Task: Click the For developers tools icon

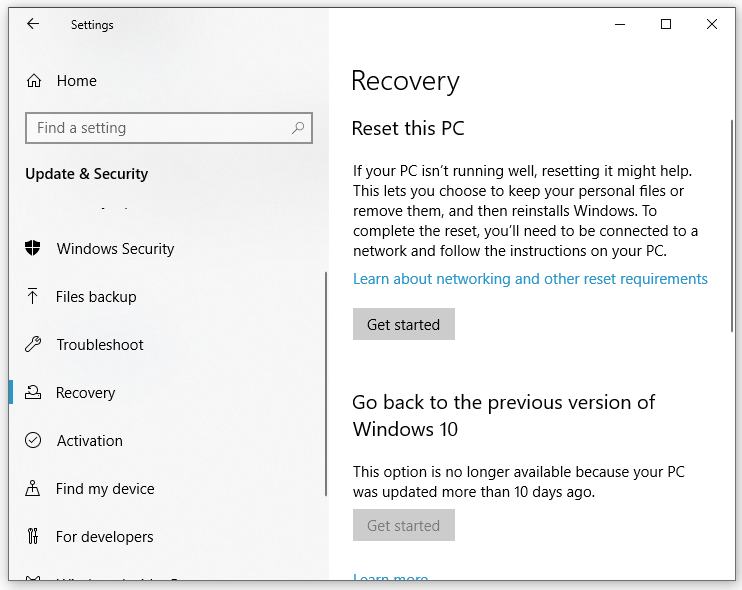Action: 33,536
